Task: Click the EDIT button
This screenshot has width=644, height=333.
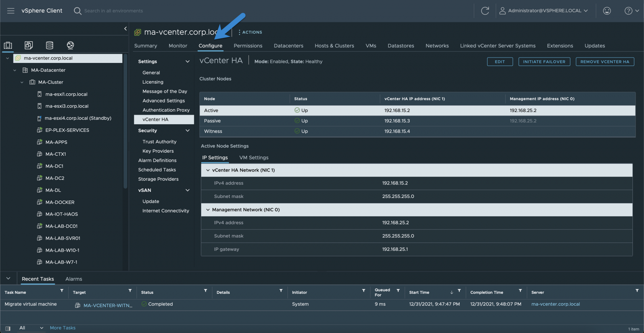Action: coord(500,62)
